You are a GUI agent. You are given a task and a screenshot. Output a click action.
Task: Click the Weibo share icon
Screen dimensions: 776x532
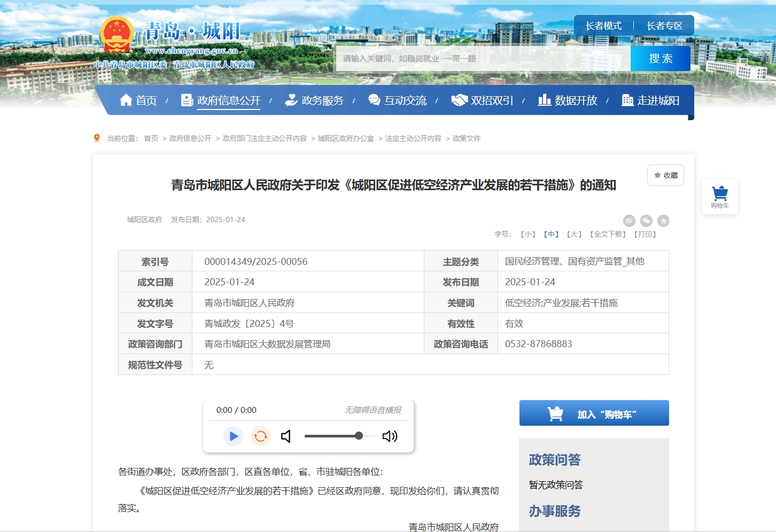point(629,221)
